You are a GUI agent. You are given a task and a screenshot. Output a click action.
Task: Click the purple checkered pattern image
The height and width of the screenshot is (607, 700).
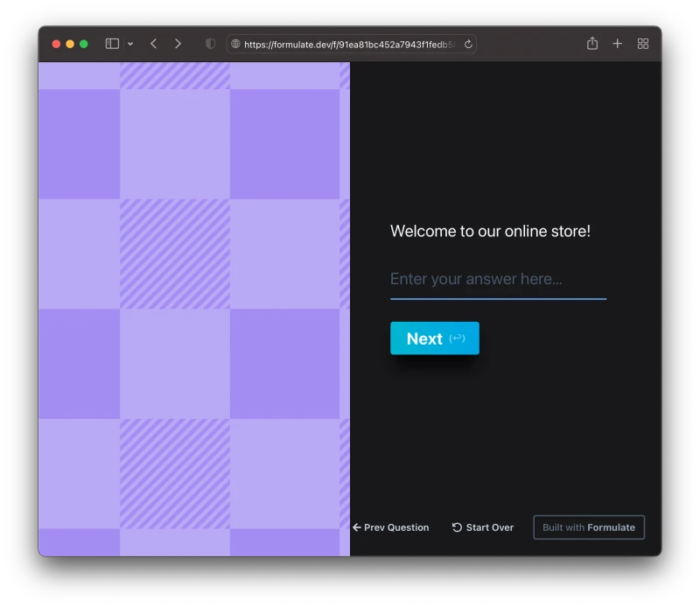click(194, 309)
